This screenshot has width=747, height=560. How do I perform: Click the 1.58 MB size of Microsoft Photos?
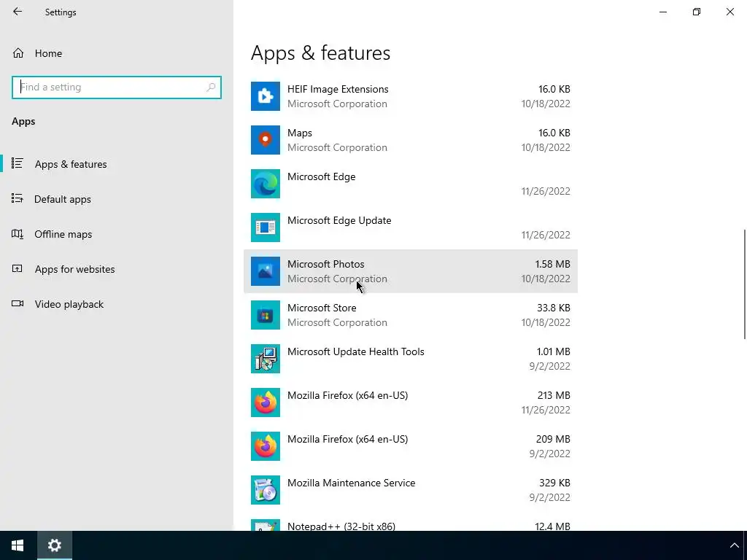click(x=553, y=264)
